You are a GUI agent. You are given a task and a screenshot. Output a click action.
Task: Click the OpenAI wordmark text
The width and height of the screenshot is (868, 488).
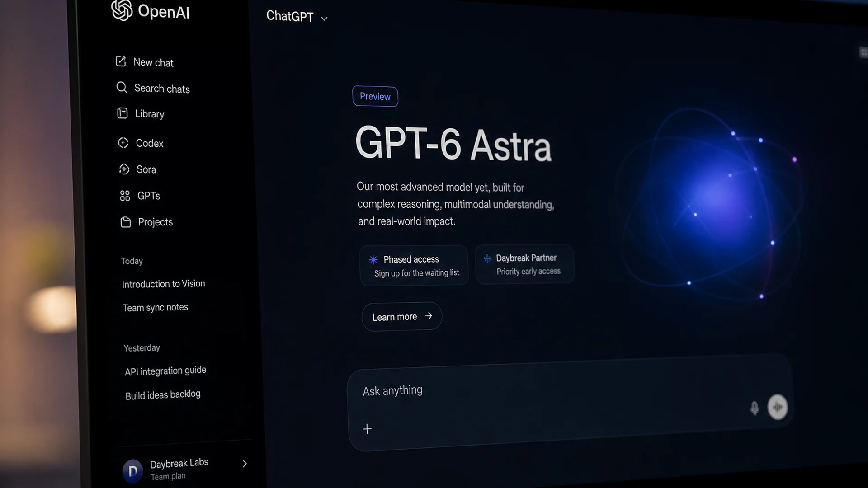[164, 12]
